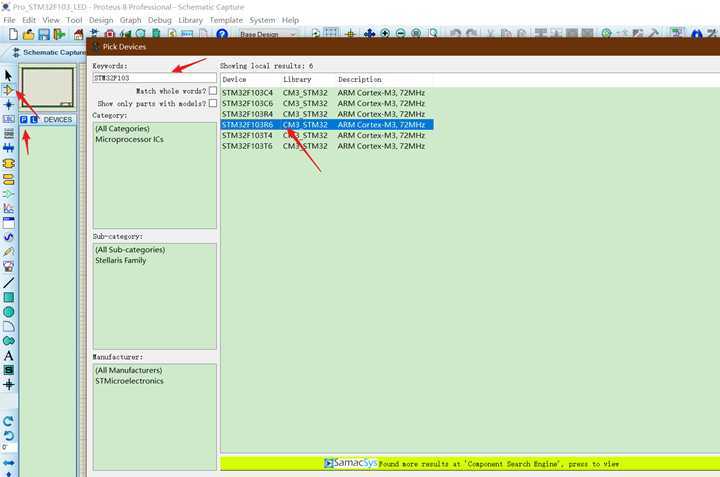Toggle the Match whole words checkbox
The height and width of the screenshot is (477, 720).
coord(213,90)
